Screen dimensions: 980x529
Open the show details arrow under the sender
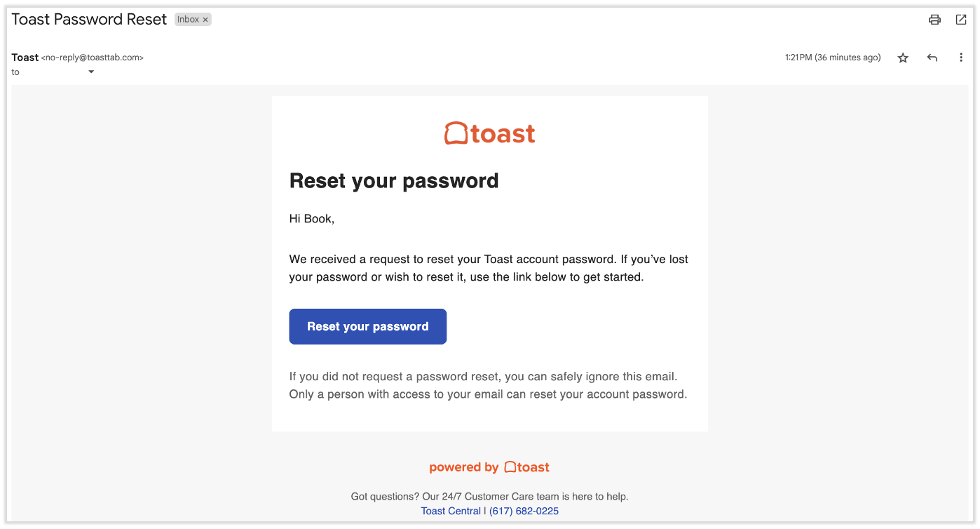(x=90, y=72)
